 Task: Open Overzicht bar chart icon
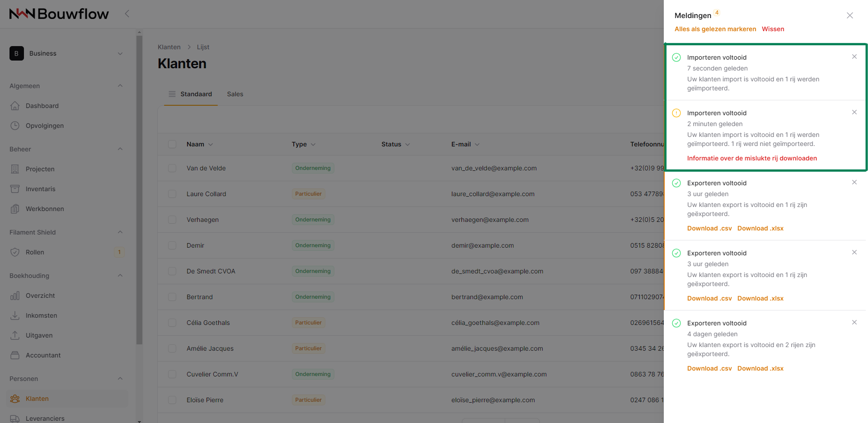[15, 296]
